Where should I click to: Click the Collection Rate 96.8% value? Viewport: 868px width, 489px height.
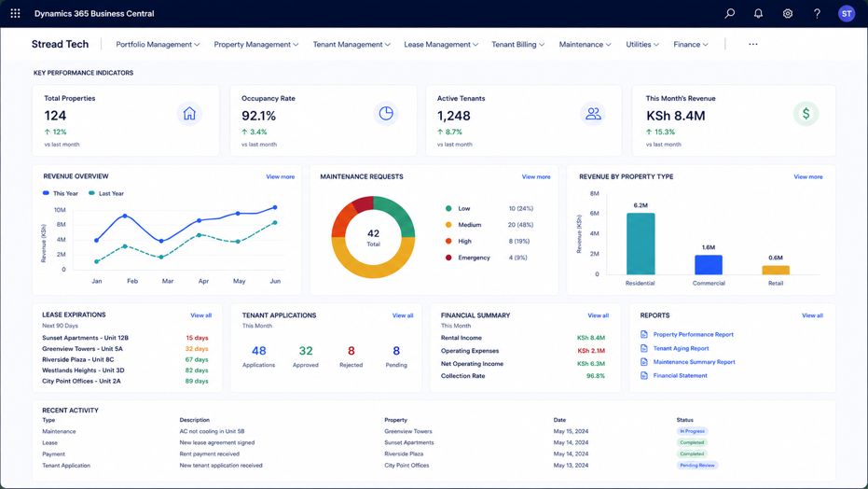596,376
